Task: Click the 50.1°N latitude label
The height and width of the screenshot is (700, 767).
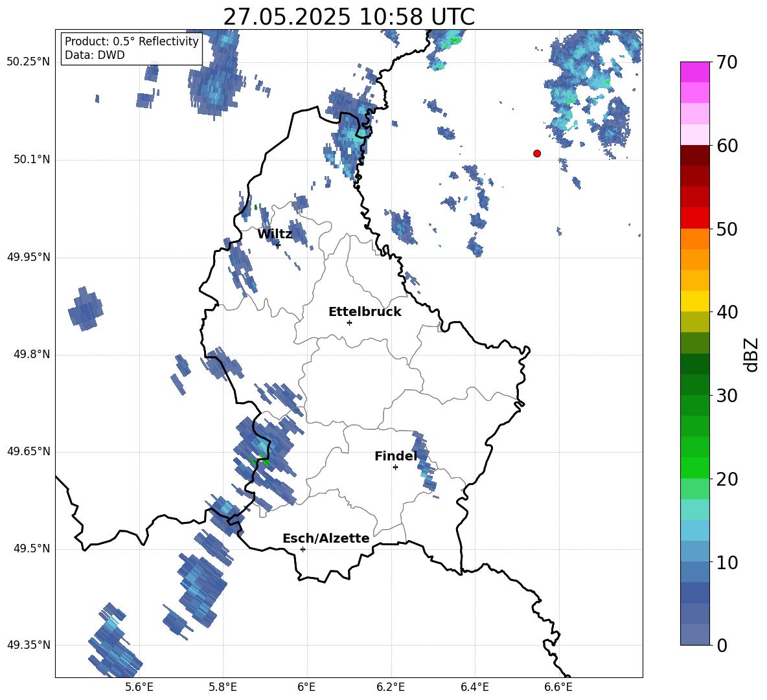Action: coord(32,160)
